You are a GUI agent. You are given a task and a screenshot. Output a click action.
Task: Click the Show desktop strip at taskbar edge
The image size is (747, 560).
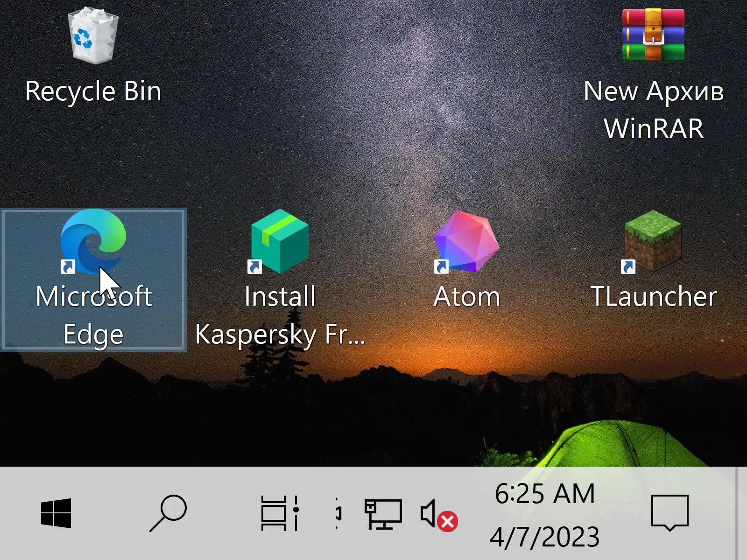(x=741, y=513)
